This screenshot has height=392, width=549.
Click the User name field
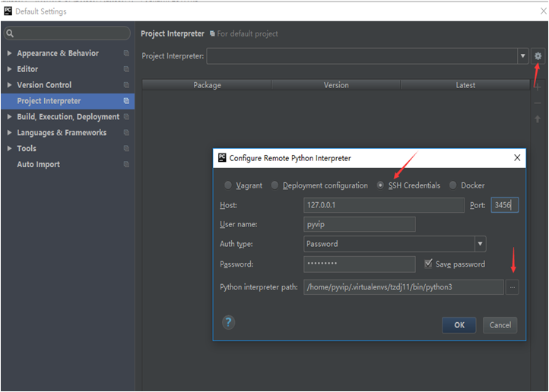(x=360, y=224)
